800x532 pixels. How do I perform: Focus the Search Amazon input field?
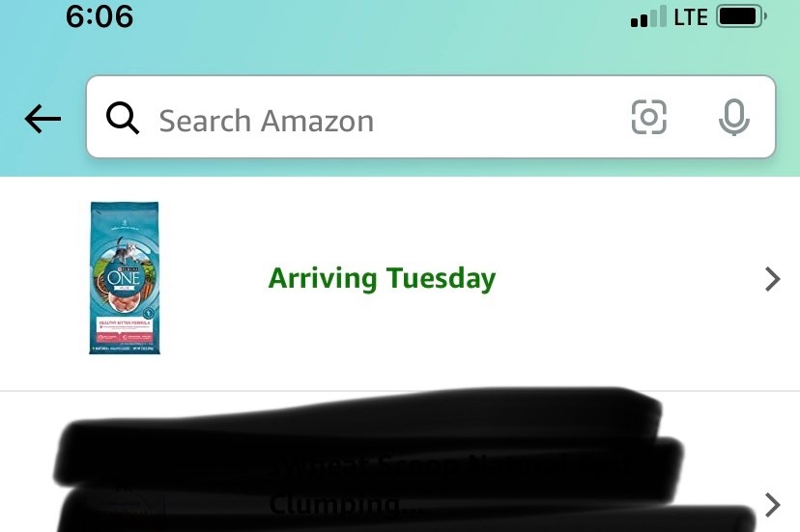tap(431, 117)
